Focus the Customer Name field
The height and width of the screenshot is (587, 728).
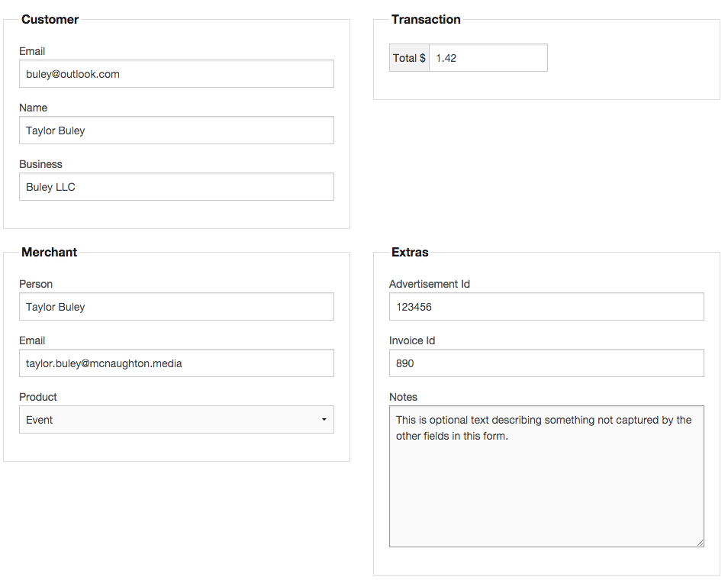point(176,131)
